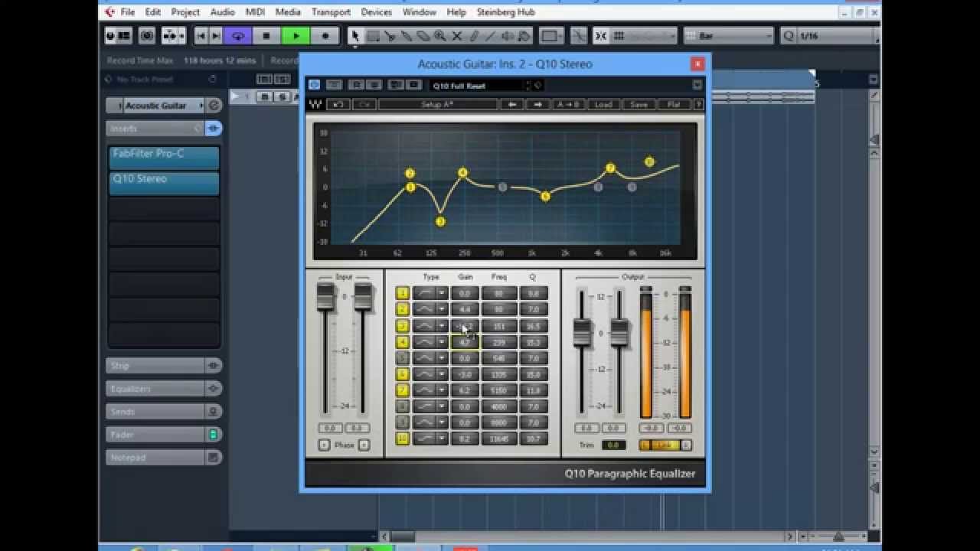This screenshot has height=551, width=980.
Task: Click the Setup A preset name bar
Action: point(438,104)
